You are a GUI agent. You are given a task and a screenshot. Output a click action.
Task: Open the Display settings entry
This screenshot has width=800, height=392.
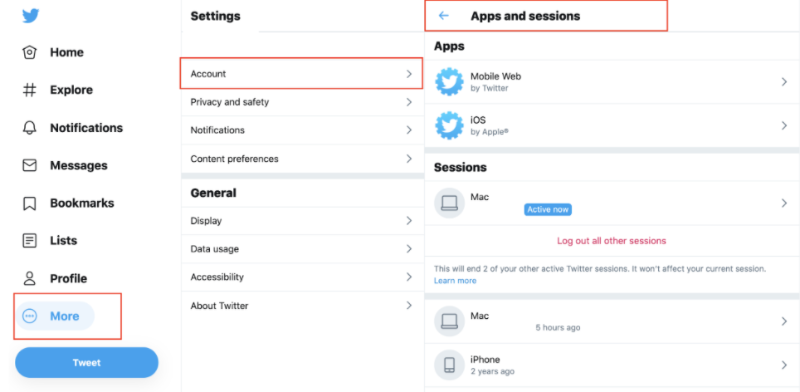[x=303, y=221]
